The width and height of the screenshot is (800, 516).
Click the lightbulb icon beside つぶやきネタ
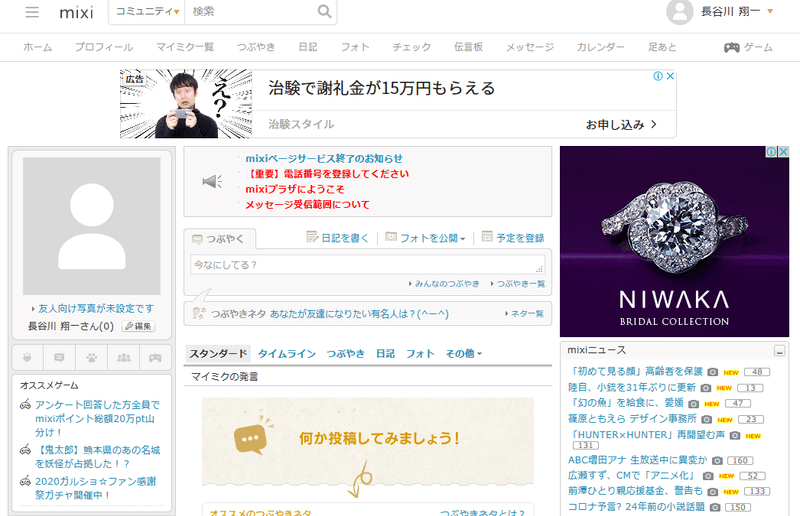(198, 313)
